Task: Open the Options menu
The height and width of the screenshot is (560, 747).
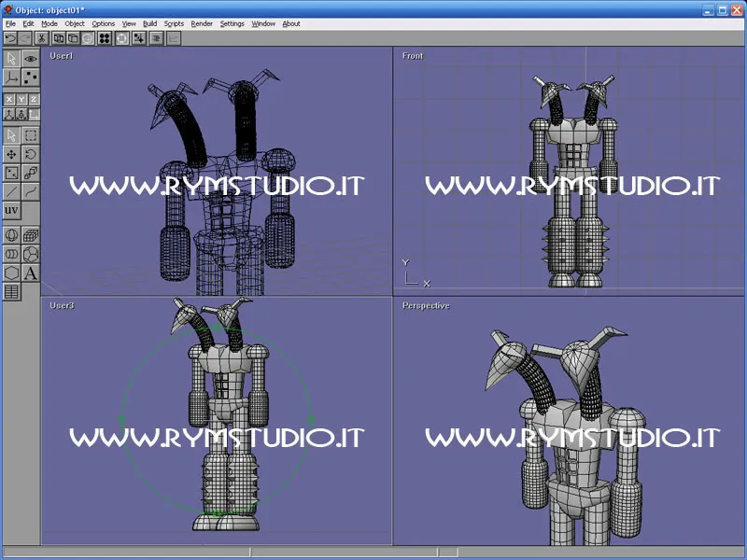Action: point(104,23)
